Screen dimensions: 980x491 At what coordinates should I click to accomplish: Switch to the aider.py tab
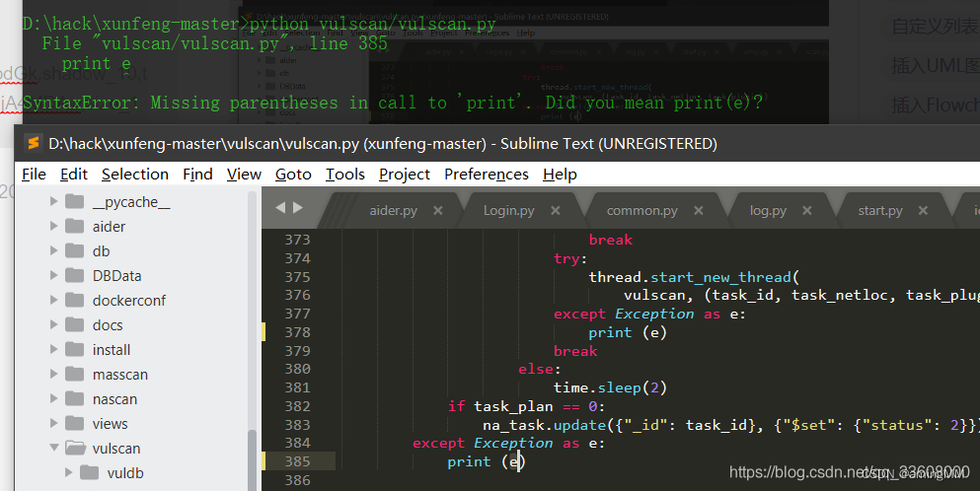[x=393, y=211]
